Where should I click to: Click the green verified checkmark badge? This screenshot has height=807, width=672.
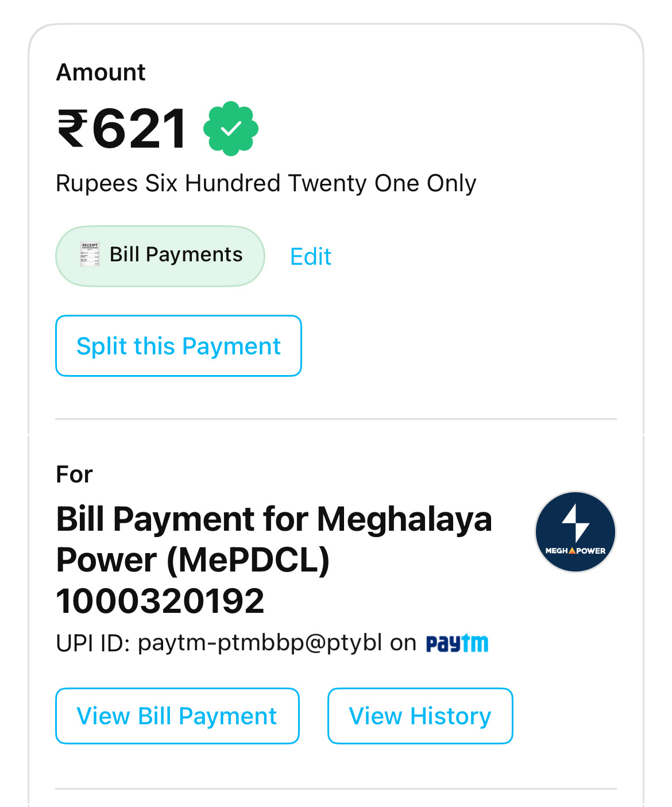[231, 129]
